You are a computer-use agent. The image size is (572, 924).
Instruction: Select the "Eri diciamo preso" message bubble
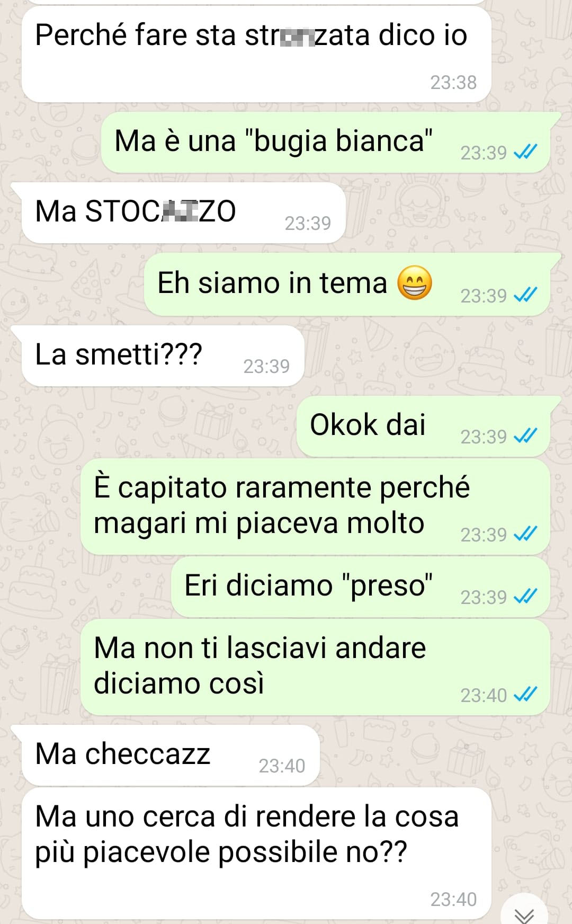pos(360,587)
